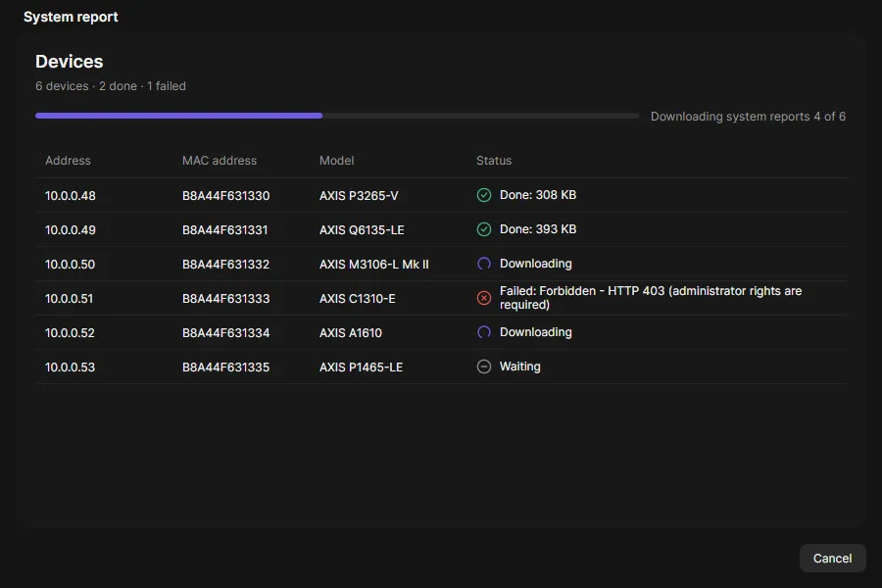The height and width of the screenshot is (588, 882).
Task: Click the Devices heading
Action: pos(70,62)
